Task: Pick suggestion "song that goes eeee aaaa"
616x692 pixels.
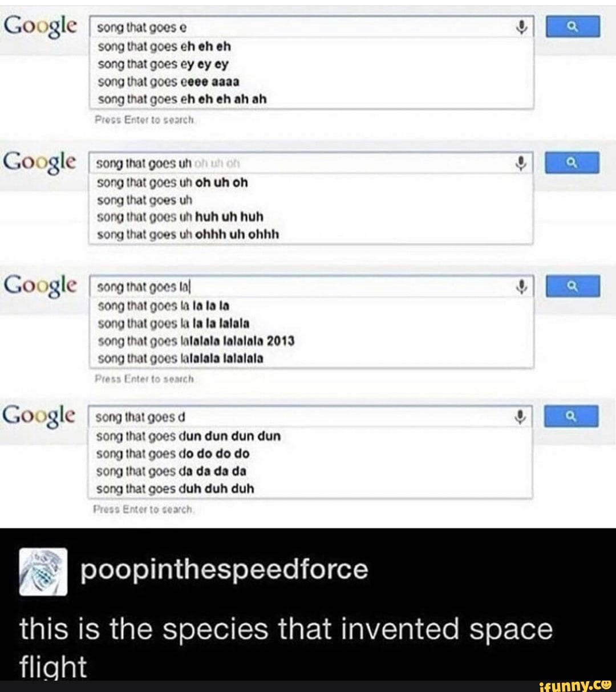Action: [168, 82]
